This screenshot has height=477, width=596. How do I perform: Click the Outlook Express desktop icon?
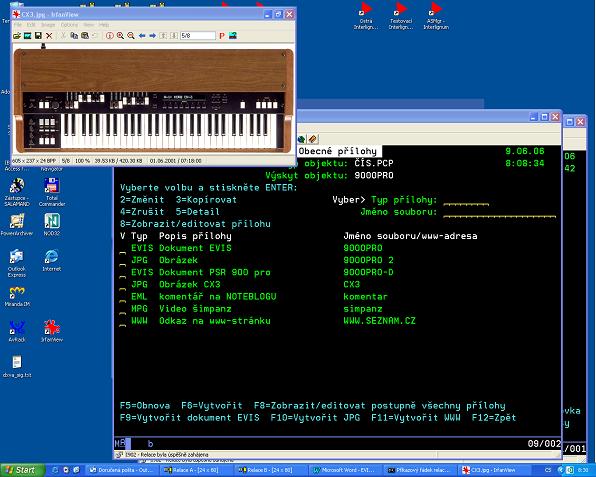pos(17,263)
